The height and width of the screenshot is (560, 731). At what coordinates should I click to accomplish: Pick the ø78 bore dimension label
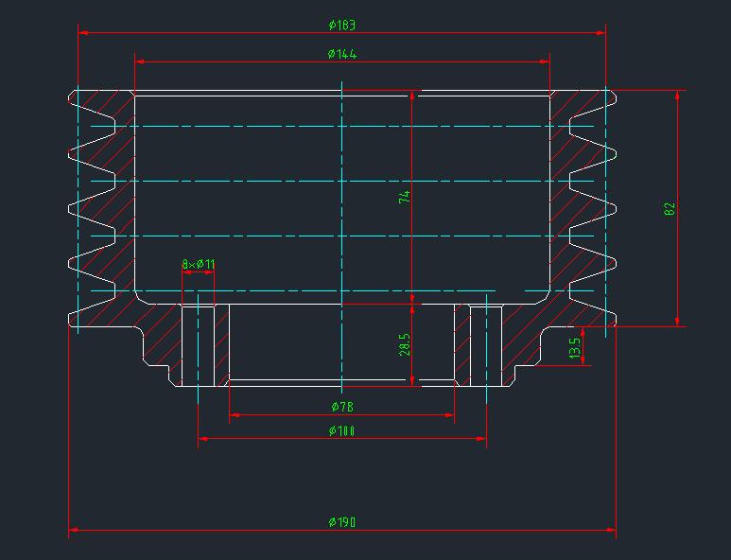(341, 407)
